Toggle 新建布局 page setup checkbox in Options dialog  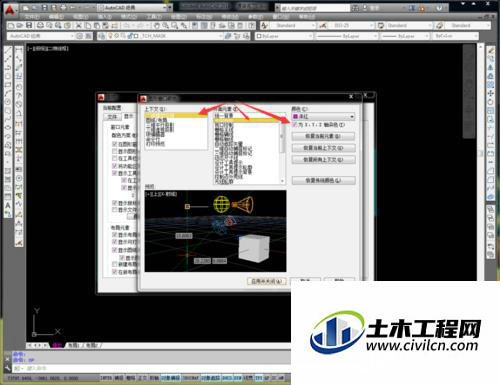[115, 264]
